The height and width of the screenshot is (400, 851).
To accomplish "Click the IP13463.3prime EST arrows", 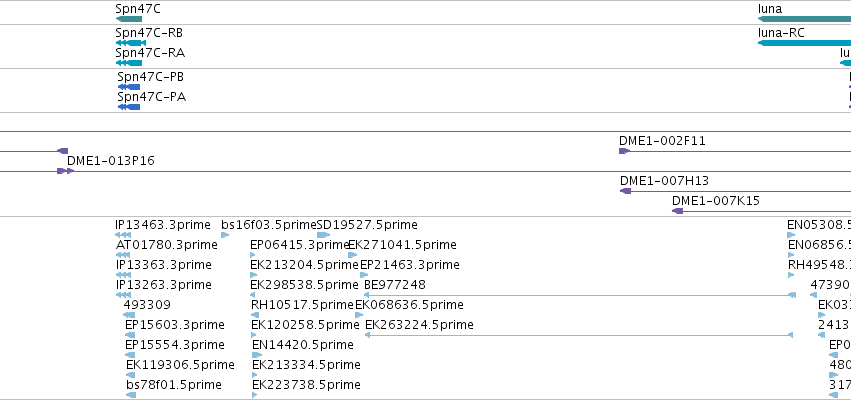I will [123, 235].
